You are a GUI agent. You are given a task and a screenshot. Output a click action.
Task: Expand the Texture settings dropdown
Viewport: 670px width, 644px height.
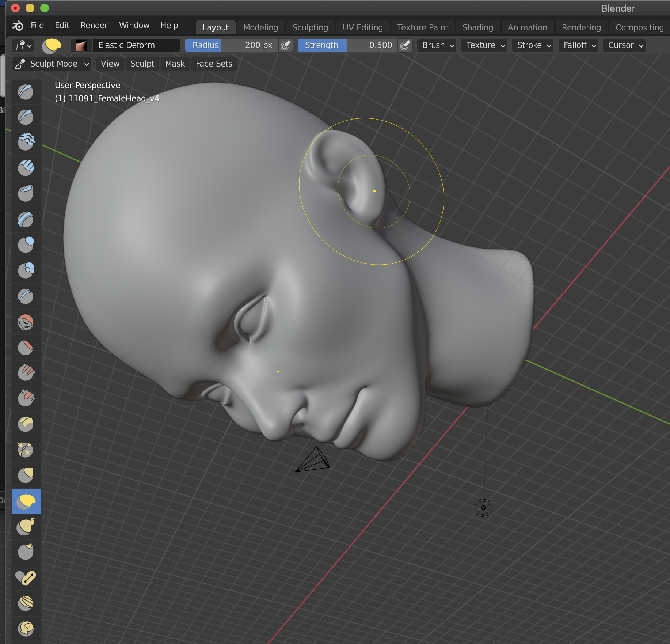pos(484,45)
